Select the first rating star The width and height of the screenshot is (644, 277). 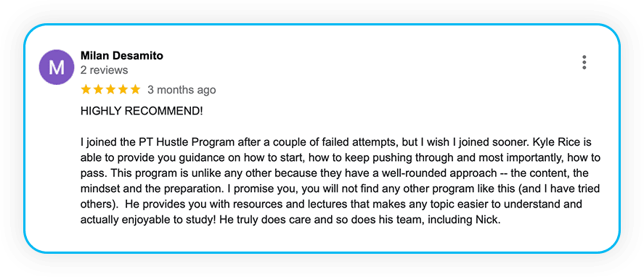point(86,89)
